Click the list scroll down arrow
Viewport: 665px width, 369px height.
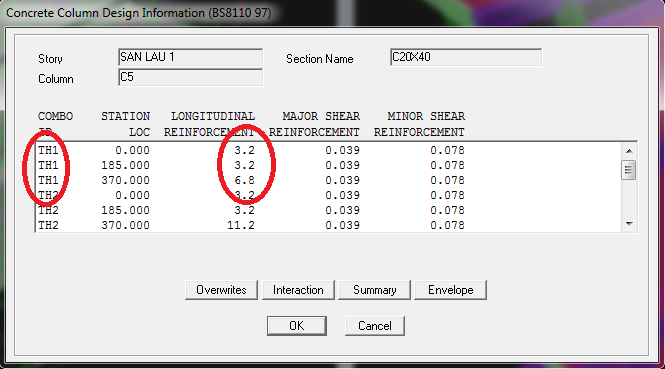coord(629,224)
